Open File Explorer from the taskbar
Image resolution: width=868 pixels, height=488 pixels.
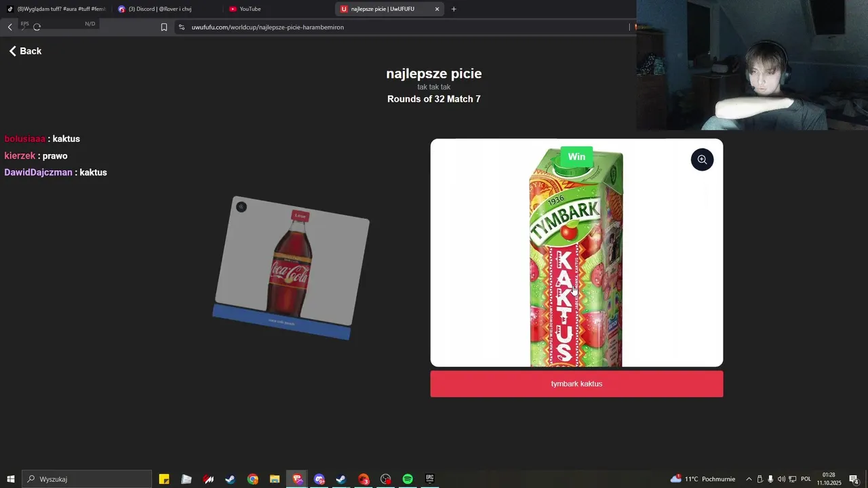tap(275, 479)
